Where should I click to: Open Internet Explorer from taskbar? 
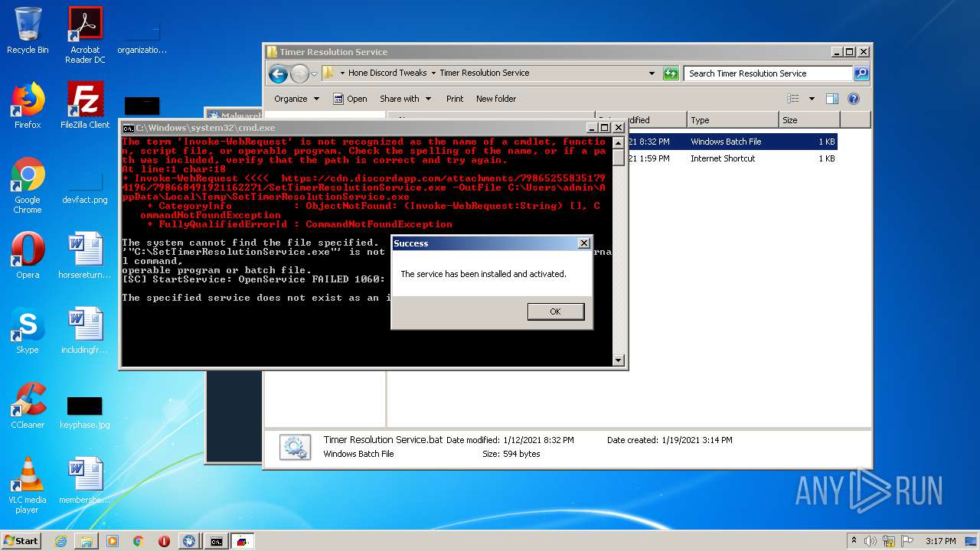[60, 541]
